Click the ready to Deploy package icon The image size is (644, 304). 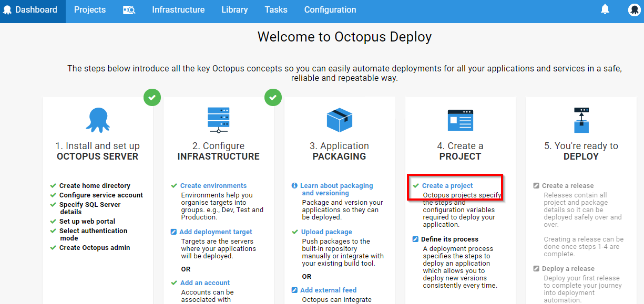(581, 120)
